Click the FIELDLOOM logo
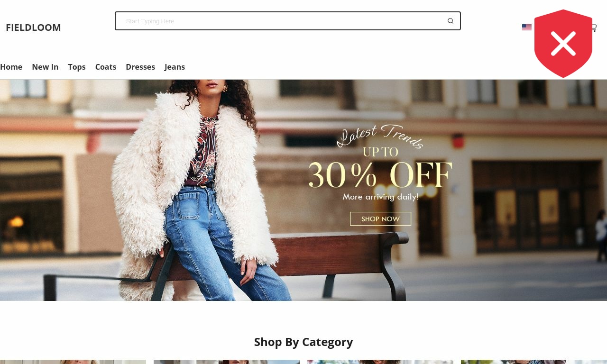 point(33,27)
